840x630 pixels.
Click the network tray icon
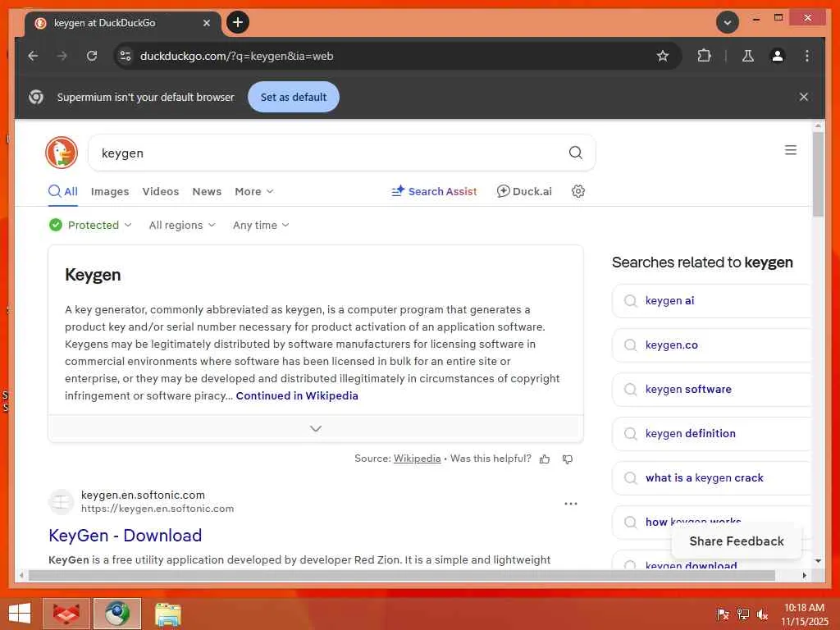click(x=742, y=614)
